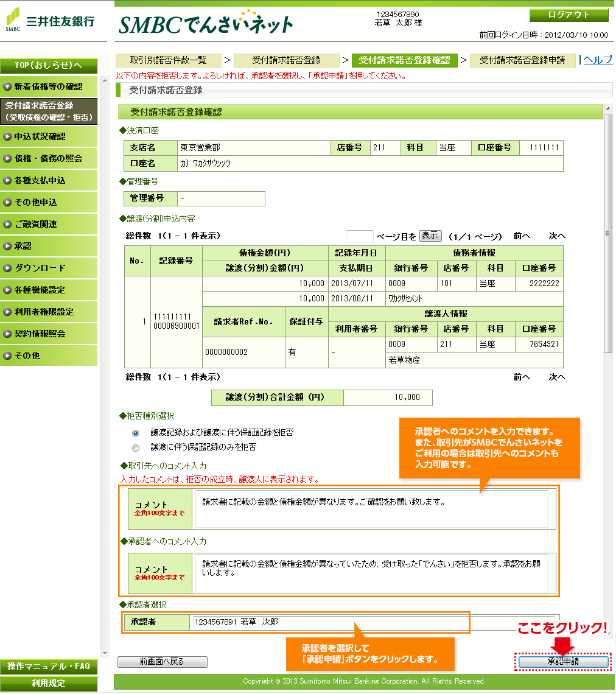This screenshot has width=616, height=694.
Task: Click arrow icon beside 申込状況確認
Action: (7, 137)
